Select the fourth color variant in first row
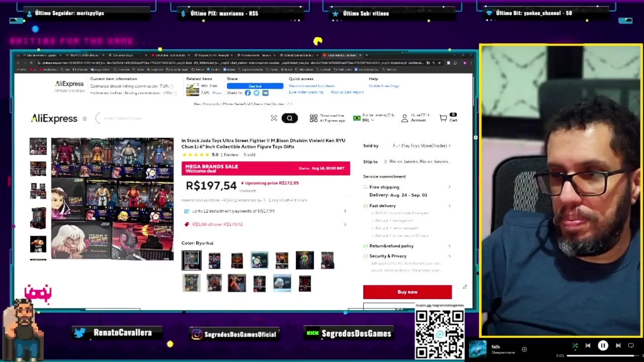 pyautogui.click(x=260, y=260)
